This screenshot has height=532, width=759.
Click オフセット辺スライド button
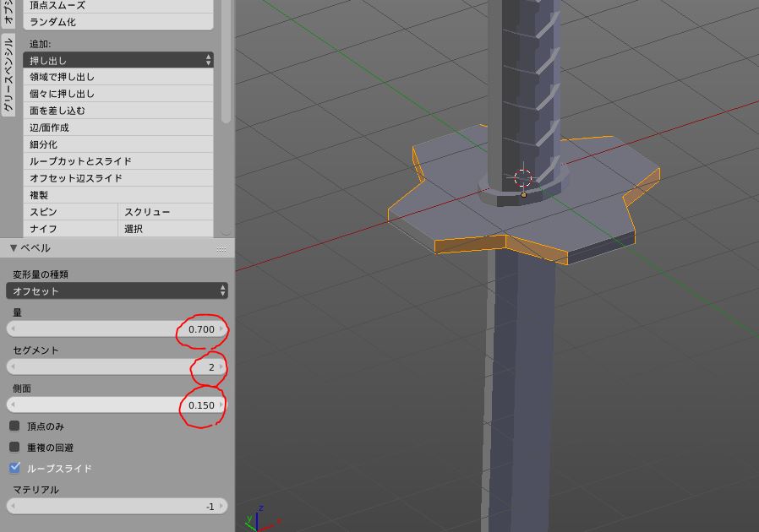click(118, 178)
